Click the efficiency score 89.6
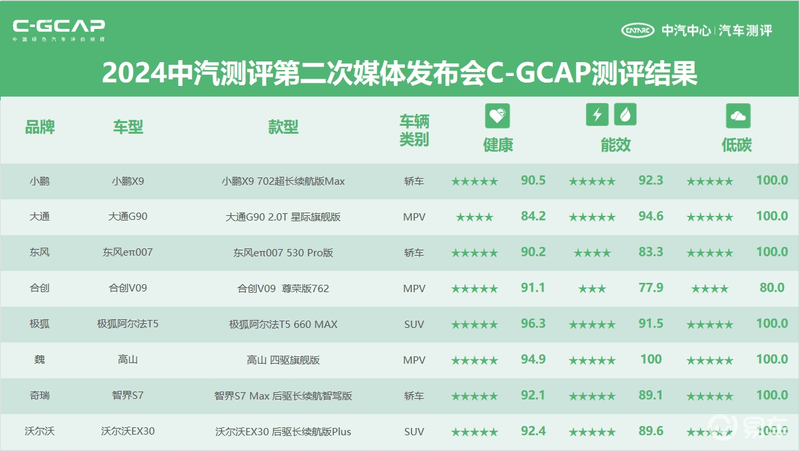 click(x=651, y=431)
